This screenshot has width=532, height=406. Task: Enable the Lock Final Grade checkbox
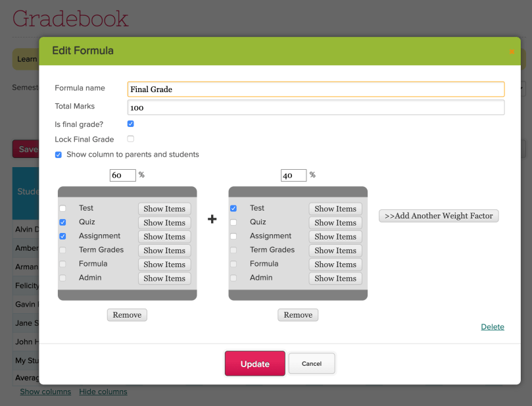(131, 139)
